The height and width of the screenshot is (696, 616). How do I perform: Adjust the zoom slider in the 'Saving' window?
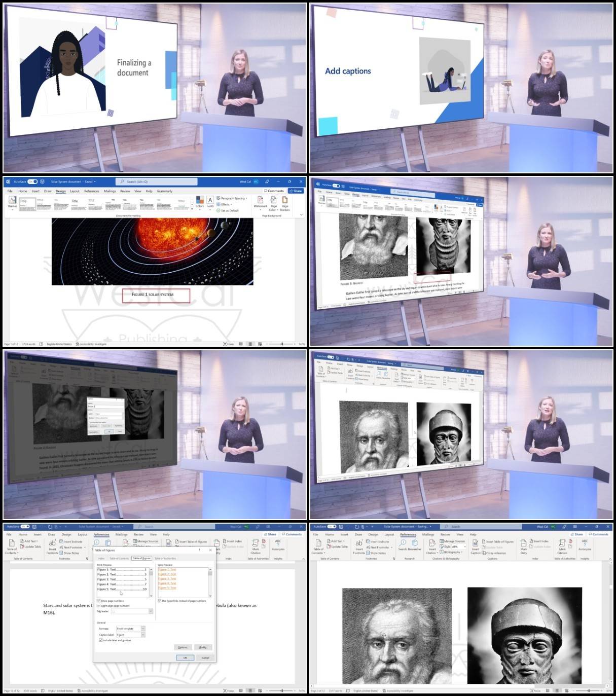[x=589, y=690]
